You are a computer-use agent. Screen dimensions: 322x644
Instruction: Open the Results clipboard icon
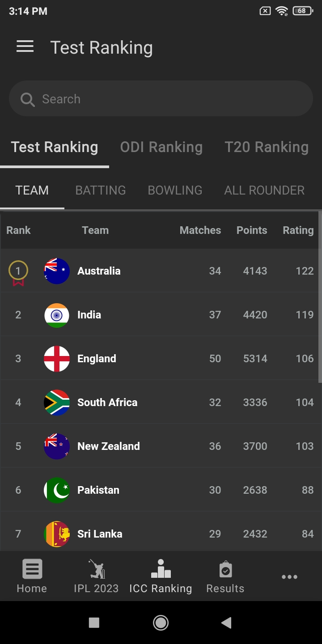point(225,569)
